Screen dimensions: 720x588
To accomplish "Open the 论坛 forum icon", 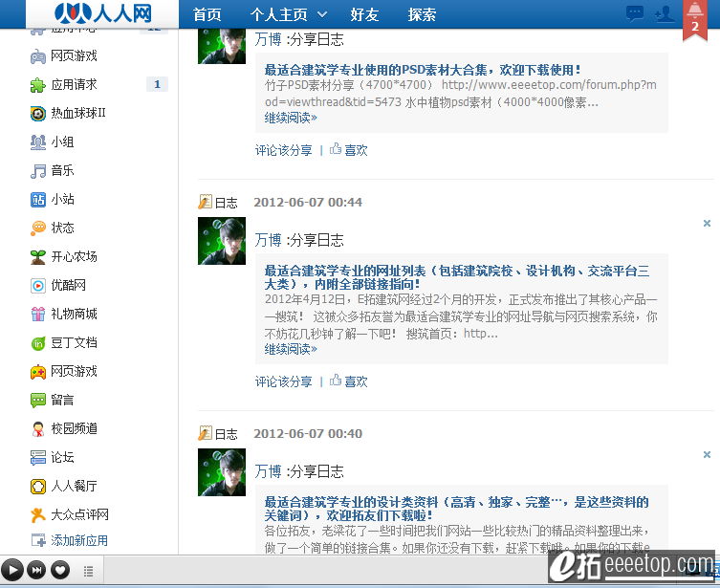I will coord(38,458).
